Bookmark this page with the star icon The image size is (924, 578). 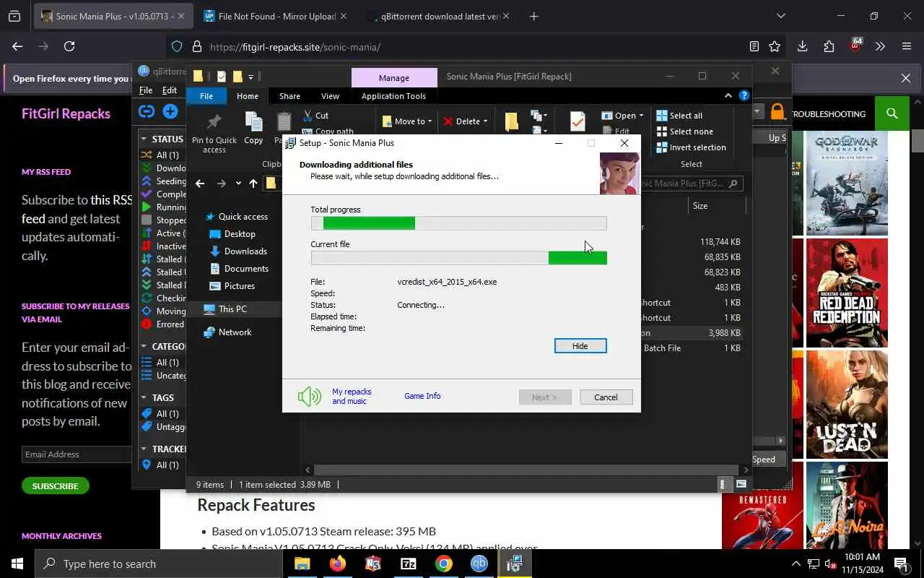775,46
